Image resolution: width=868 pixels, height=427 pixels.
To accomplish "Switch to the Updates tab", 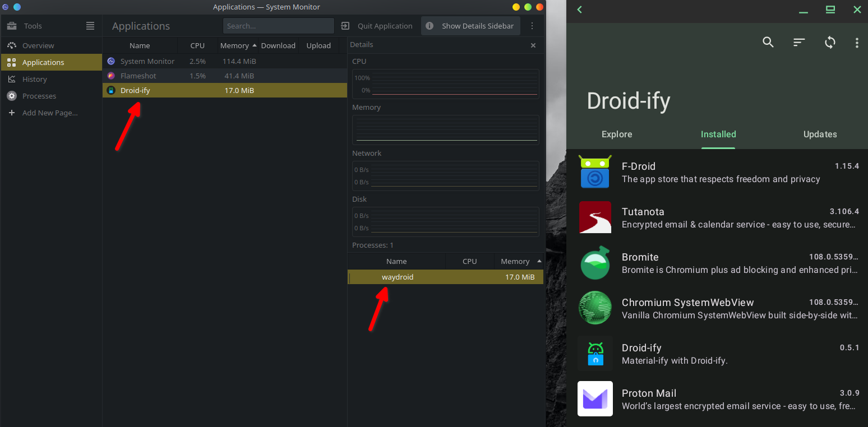I will pyautogui.click(x=820, y=134).
